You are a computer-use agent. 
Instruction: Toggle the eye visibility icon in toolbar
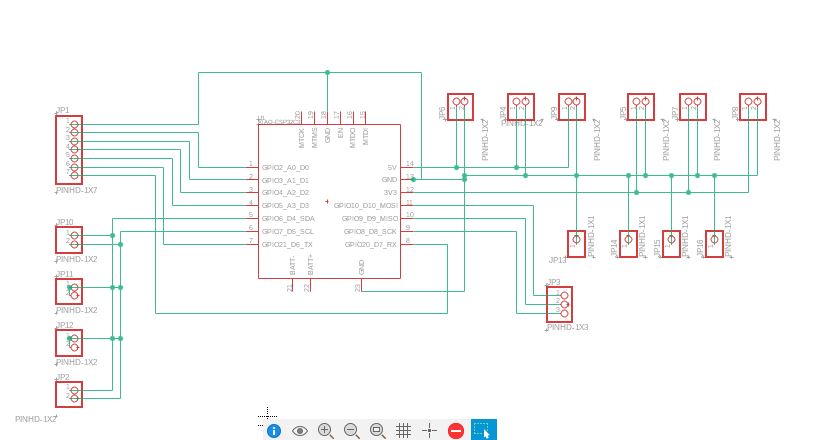coord(299,430)
